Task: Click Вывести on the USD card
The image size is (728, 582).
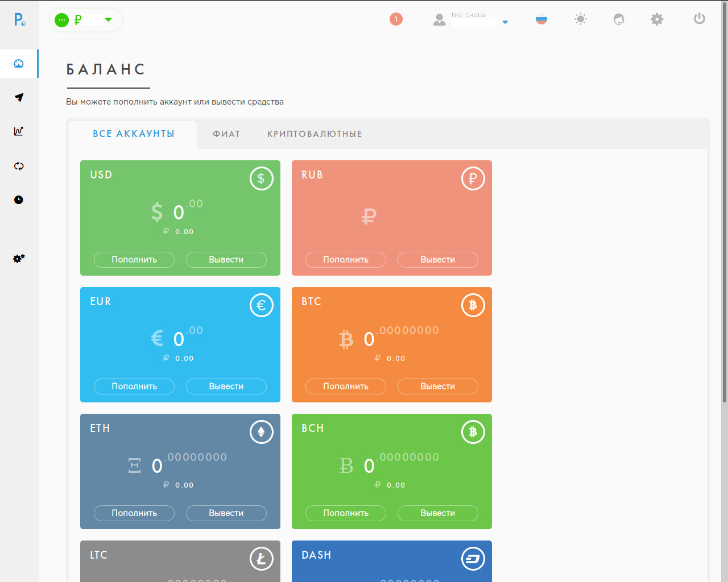Action: pyautogui.click(x=226, y=260)
